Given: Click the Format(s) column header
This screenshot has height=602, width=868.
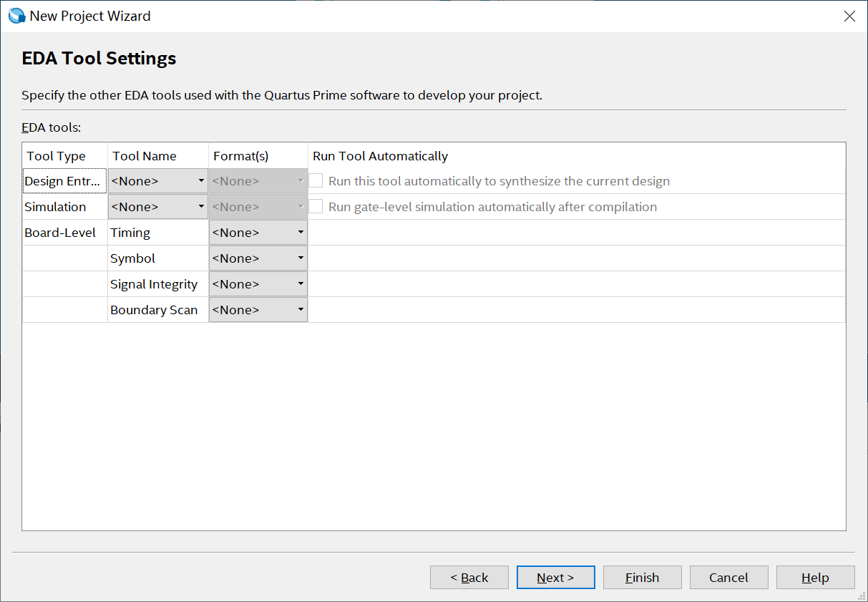Looking at the screenshot, I should [x=240, y=156].
